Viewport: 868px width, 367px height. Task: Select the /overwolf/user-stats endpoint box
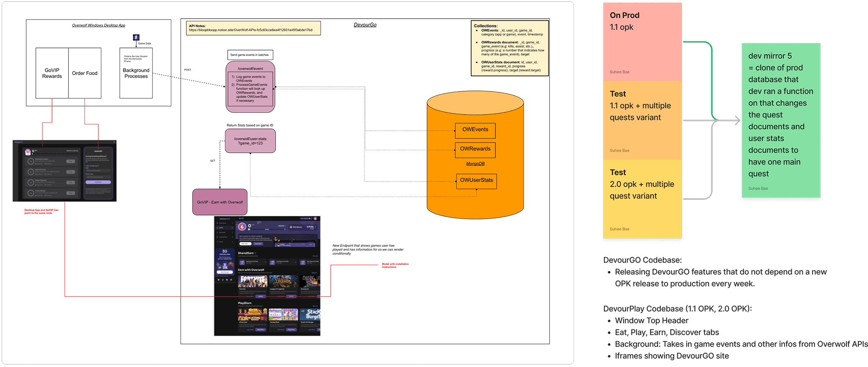250,141
